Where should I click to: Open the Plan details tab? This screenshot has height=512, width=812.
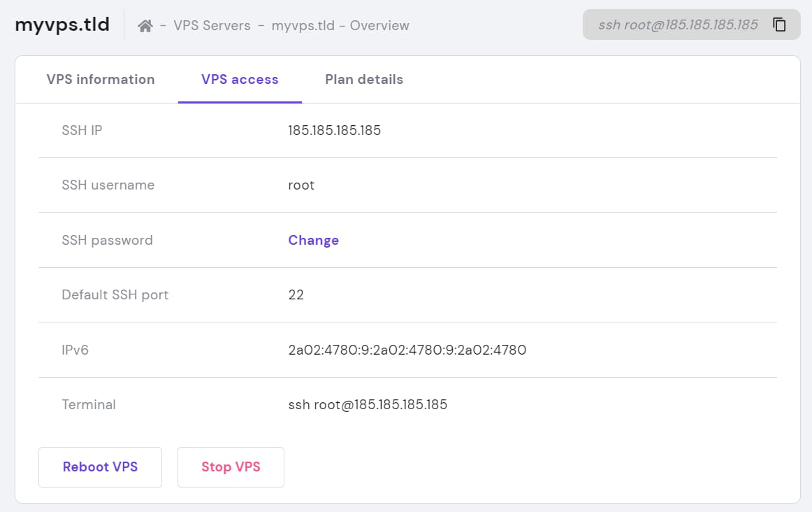pyautogui.click(x=364, y=80)
